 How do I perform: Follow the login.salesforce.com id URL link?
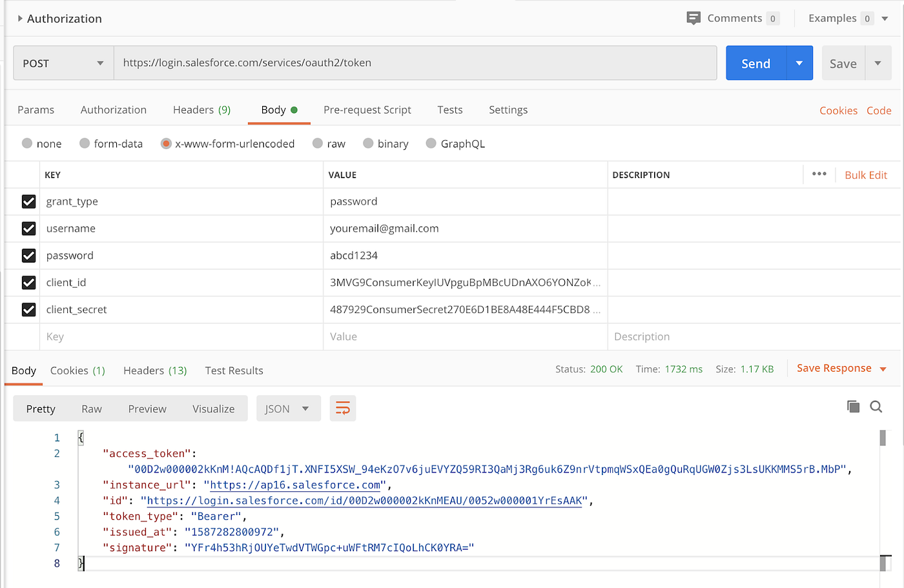[x=365, y=500]
